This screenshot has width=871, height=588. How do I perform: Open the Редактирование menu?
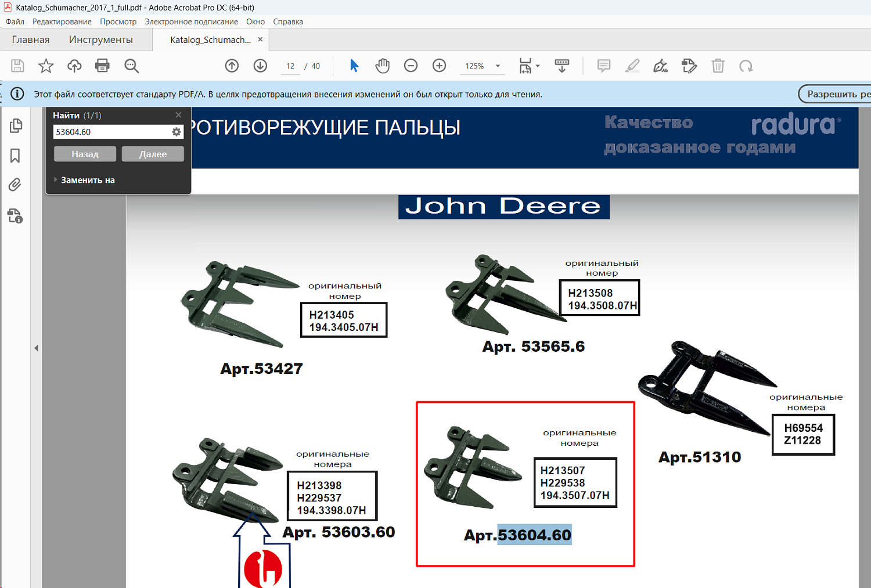62,21
